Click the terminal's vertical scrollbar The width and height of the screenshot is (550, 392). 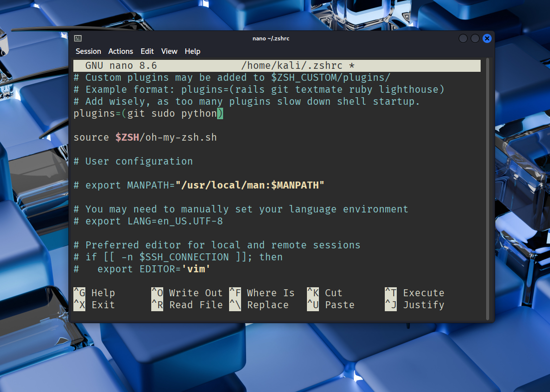[x=488, y=190]
